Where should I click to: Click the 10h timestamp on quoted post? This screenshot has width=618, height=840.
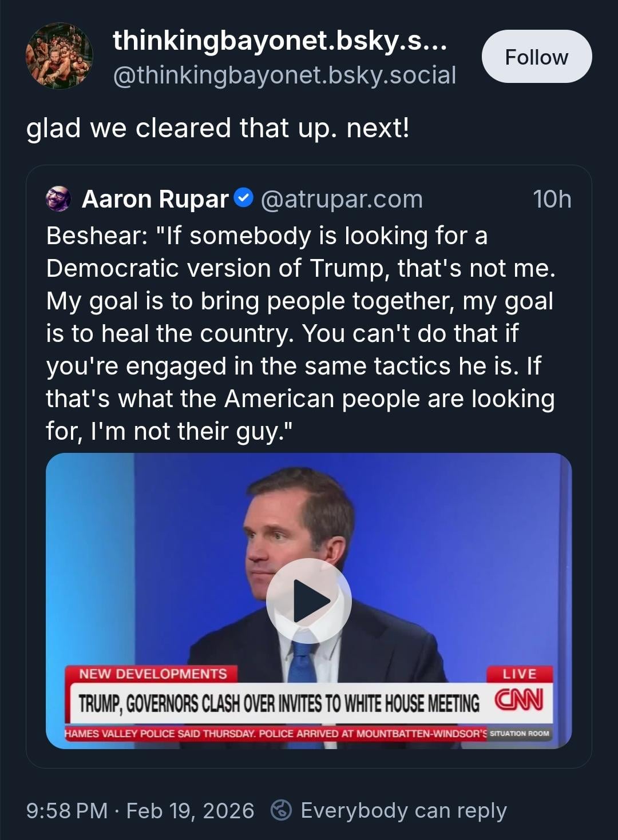coord(551,199)
